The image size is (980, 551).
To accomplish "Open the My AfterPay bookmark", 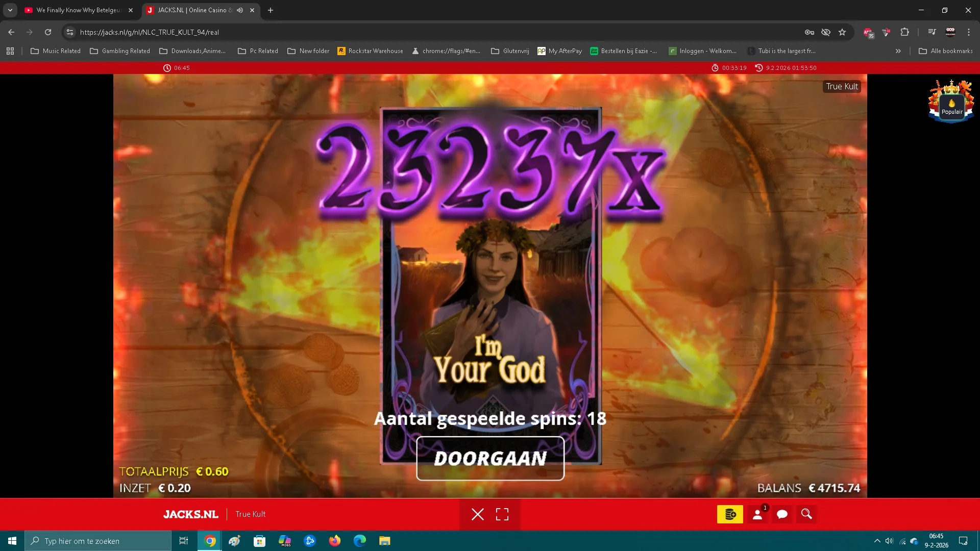I will pos(559,51).
